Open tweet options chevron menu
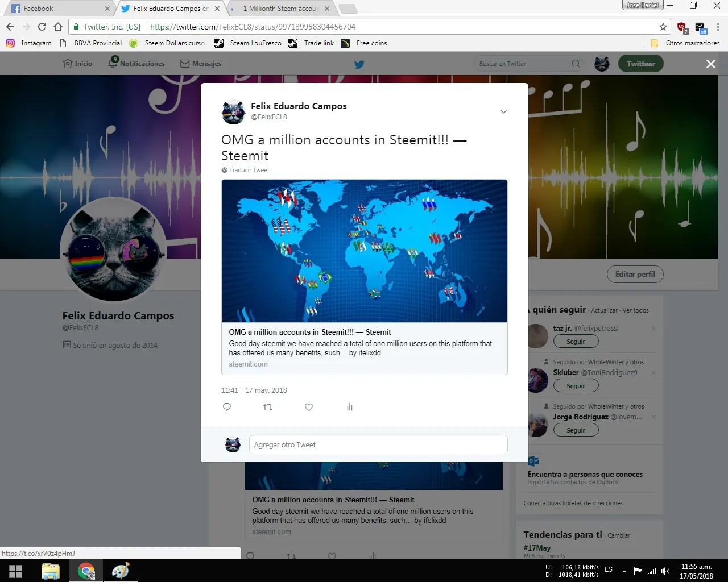Viewport: 728px width, 582px height. pyautogui.click(x=503, y=112)
